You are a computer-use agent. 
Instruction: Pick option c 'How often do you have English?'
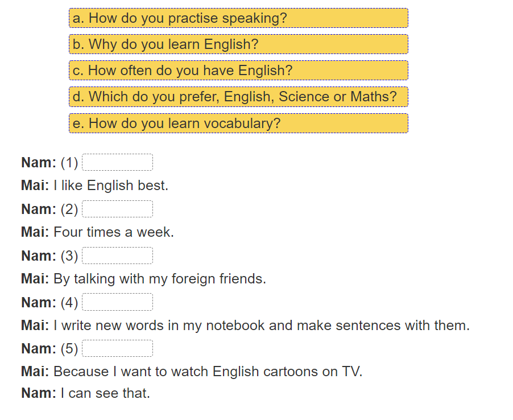pos(238,71)
